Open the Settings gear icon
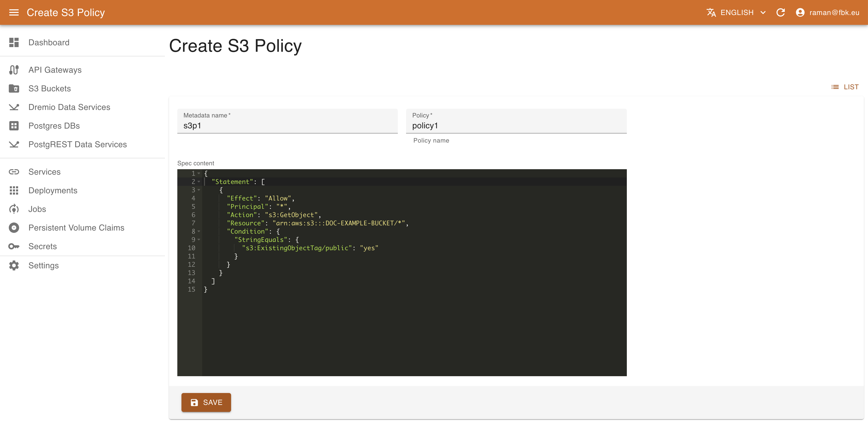The width and height of the screenshot is (868, 430). pyautogui.click(x=14, y=265)
